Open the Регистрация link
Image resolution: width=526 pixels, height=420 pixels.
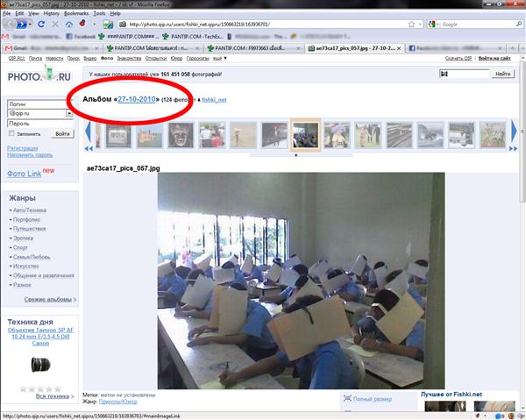[23, 148]
